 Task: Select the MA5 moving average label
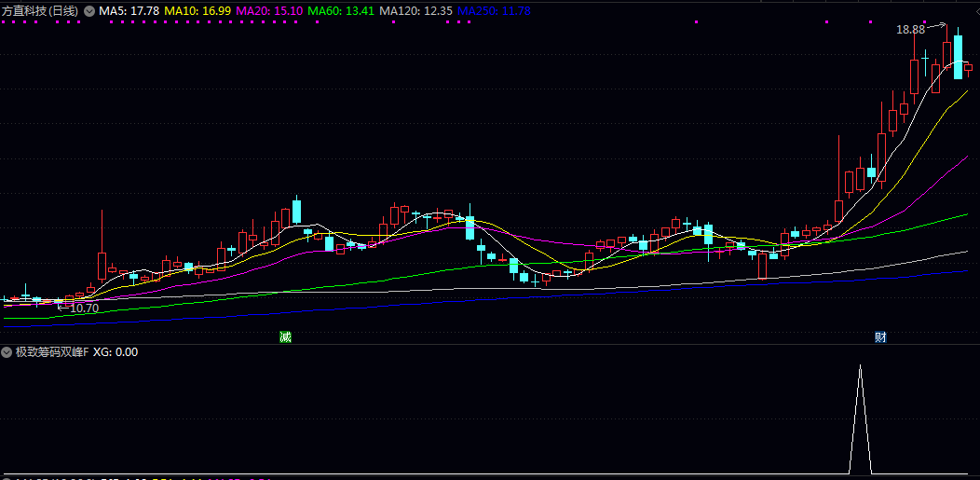coord(129,10)
